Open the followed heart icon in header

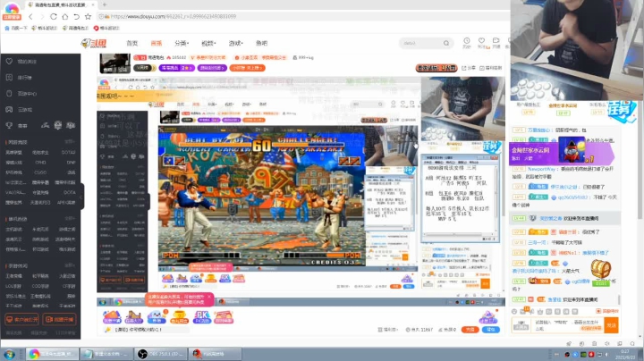pyautogui.click(x=481, y=41)
